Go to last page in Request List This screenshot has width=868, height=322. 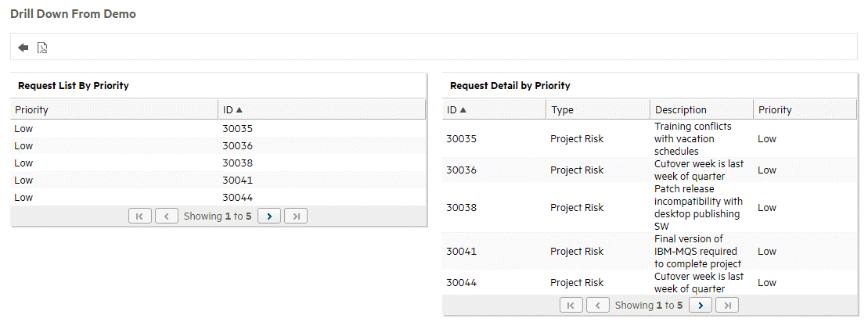[x=295, y=216]
